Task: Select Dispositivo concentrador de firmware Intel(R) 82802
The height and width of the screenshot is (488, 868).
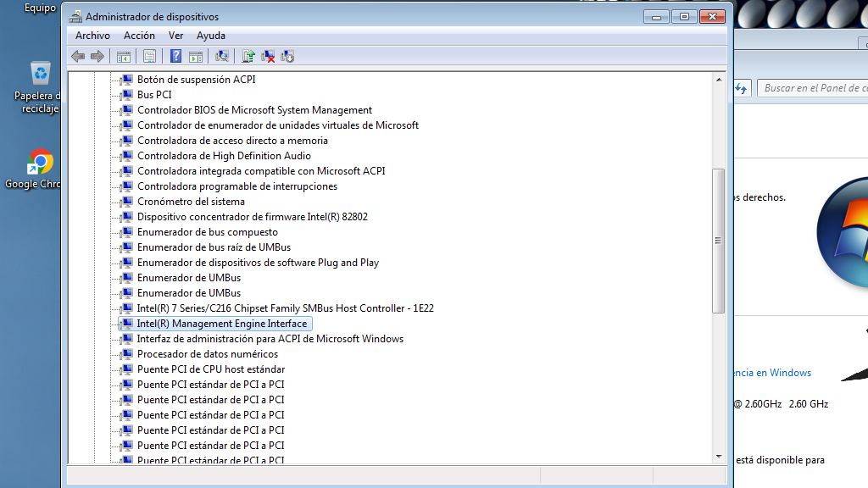Action: pos(253,216)
